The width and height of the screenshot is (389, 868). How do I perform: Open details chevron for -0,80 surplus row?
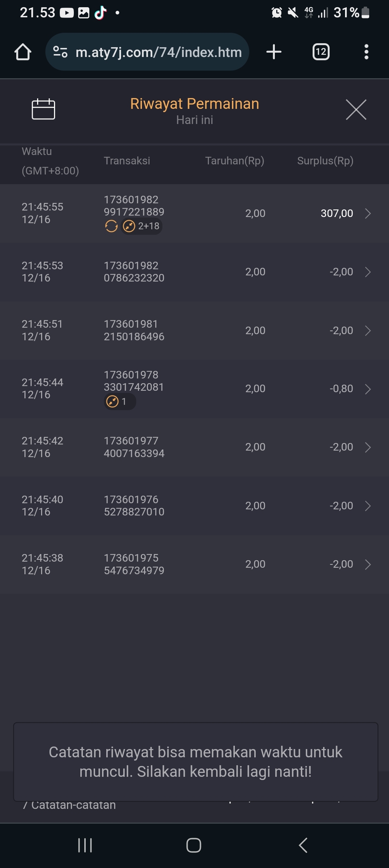[x=368, y=389]
